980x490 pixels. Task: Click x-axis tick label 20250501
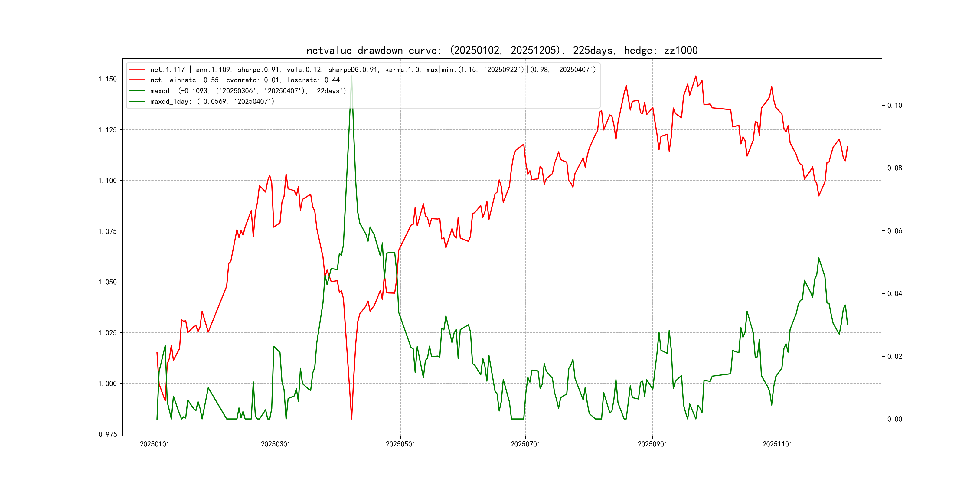400,444
